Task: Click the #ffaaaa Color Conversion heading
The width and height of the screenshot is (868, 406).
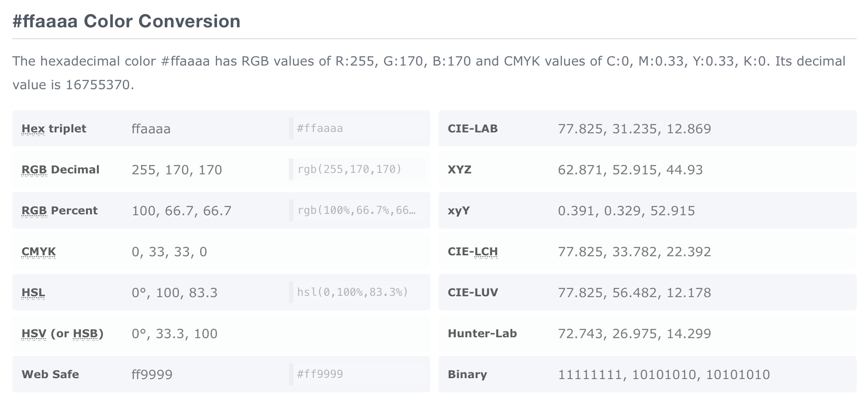Action: [126, 21]
